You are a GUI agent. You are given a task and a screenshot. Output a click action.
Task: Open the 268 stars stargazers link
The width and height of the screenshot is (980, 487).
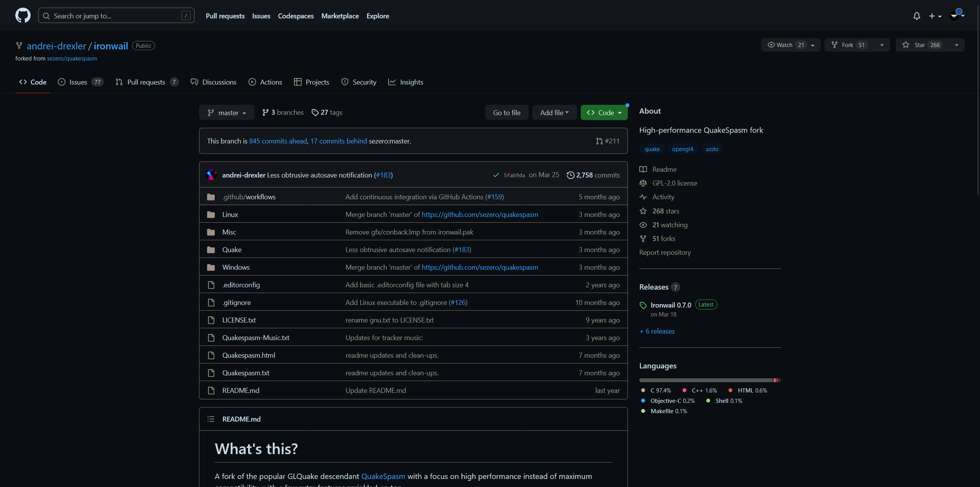coord(659,211)
